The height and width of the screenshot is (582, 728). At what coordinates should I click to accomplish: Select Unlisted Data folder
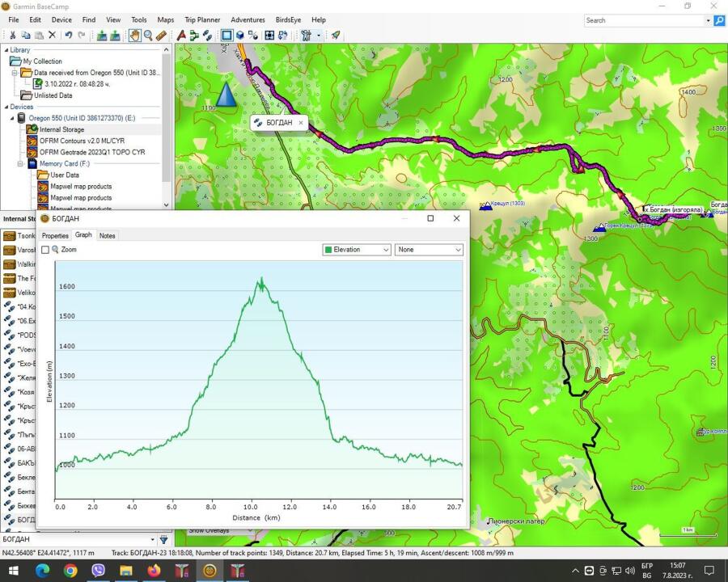tap(53, 95)
